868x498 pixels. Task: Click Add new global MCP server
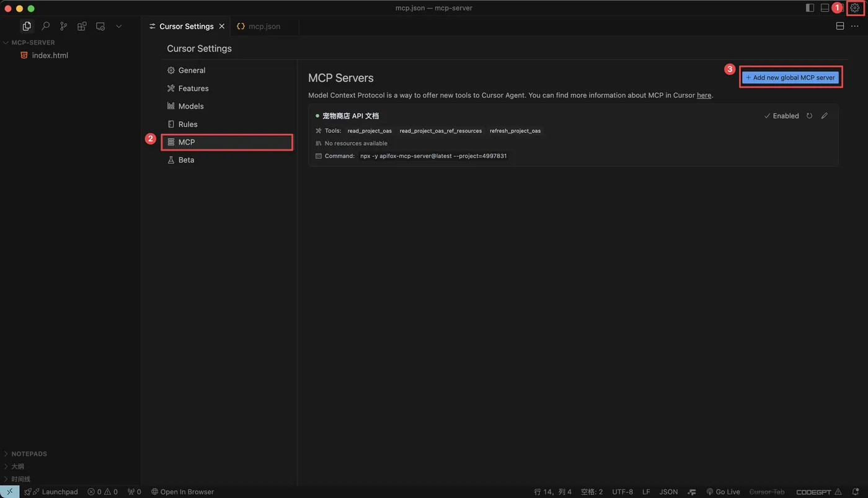click(790, 78)
